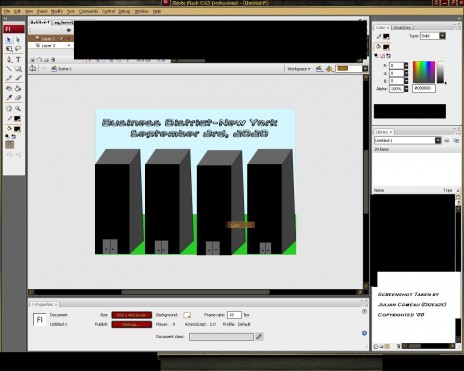The image size is (464, 371).
Task: Open the Alpha value slider arrow
Action: [406, 89]
